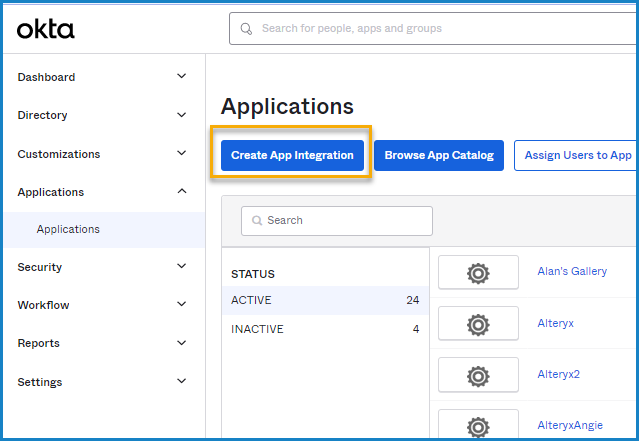Expand the Workflow section chevron
The width and height of the screenshot is (639, 441).
182,304
